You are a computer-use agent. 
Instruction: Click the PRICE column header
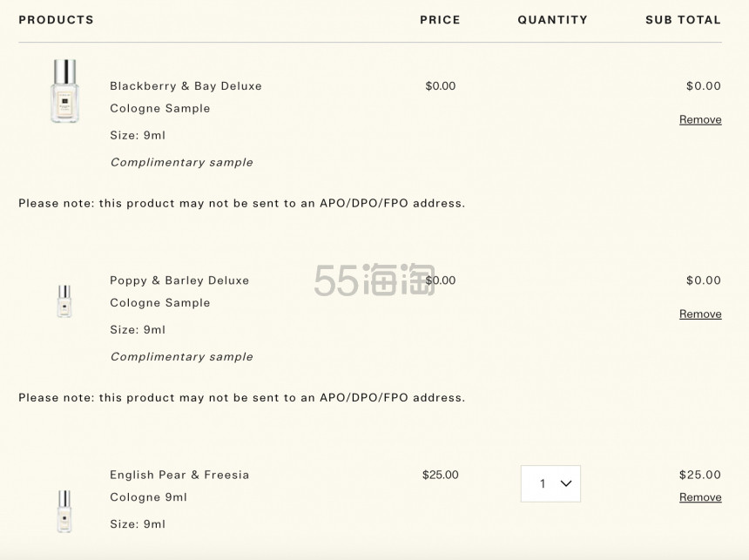tap(440, 20)
